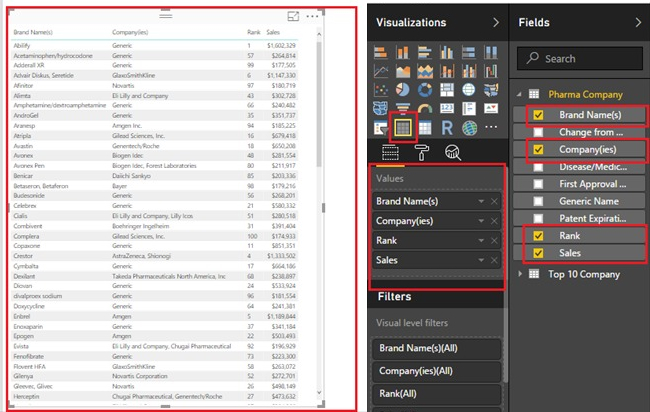Select the pie chart visualization

pos(403,90)
